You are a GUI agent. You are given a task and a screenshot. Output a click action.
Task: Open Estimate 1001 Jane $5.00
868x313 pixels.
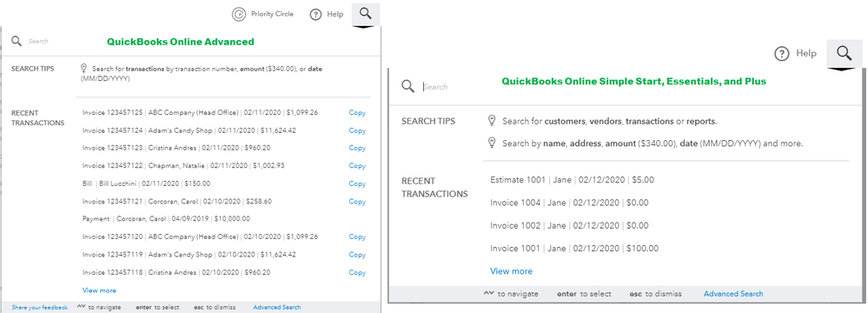coord(572,180)
